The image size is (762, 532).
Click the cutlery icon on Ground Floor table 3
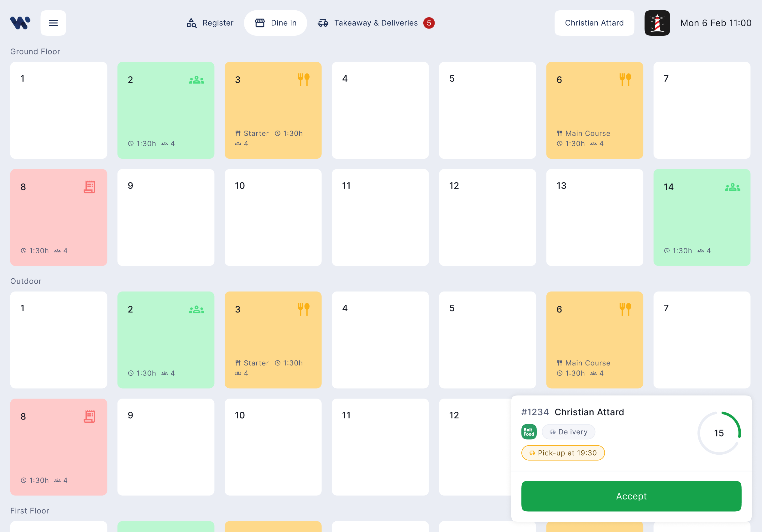(304, 79)
